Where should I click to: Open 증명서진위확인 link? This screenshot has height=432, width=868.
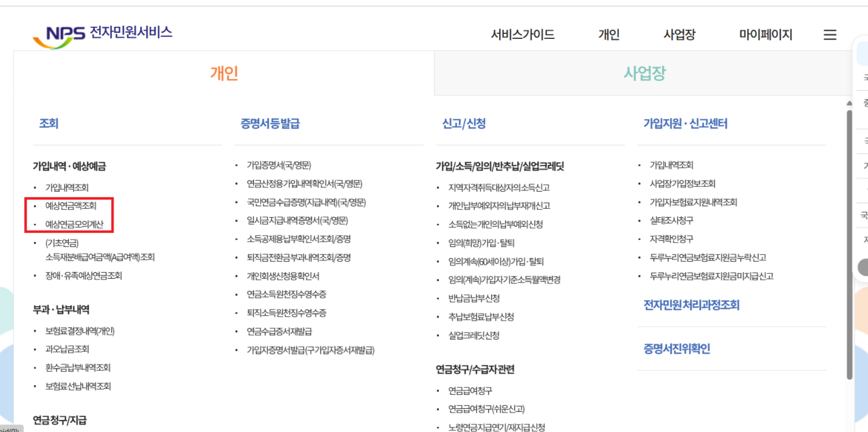[677, 349]
